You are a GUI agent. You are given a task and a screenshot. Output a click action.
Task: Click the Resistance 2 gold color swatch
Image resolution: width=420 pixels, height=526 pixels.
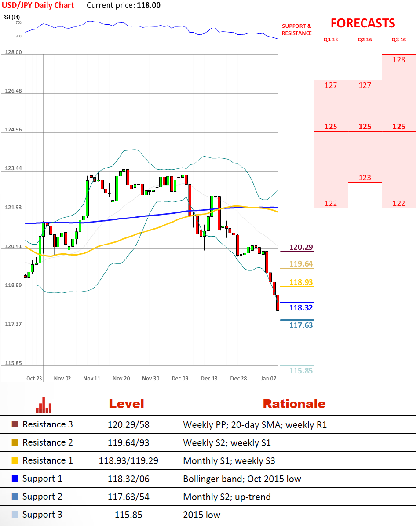15,442
